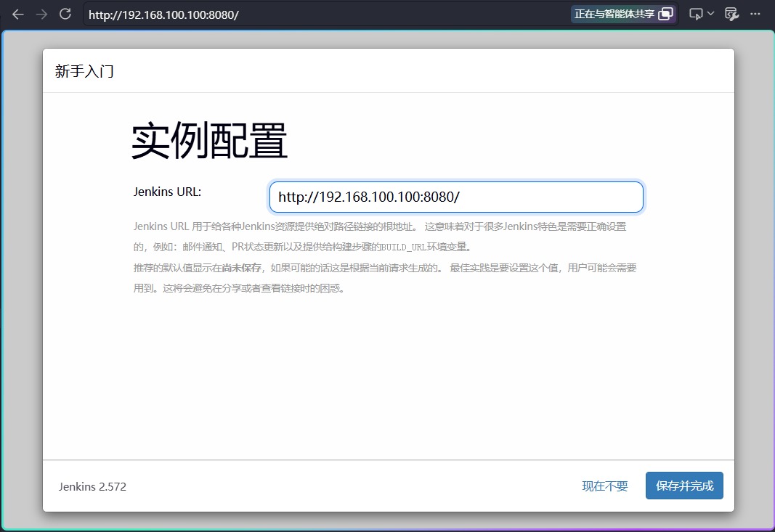Click the browser forward arrow
This screenshot has height=532, width=775.
click(x=41, y=15)
